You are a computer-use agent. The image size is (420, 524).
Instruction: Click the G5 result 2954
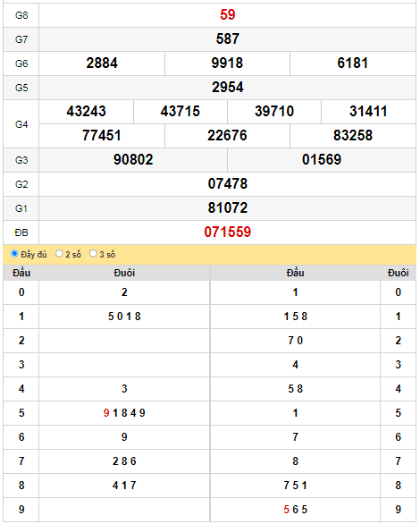(x=227, y=88)
